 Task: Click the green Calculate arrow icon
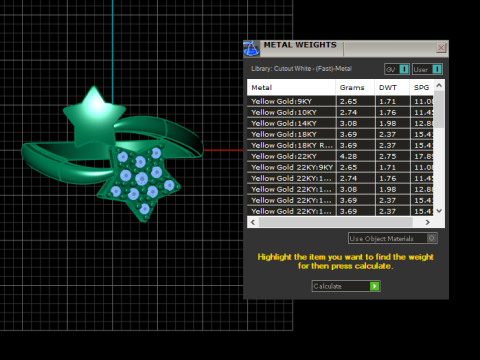pos(374,286)
